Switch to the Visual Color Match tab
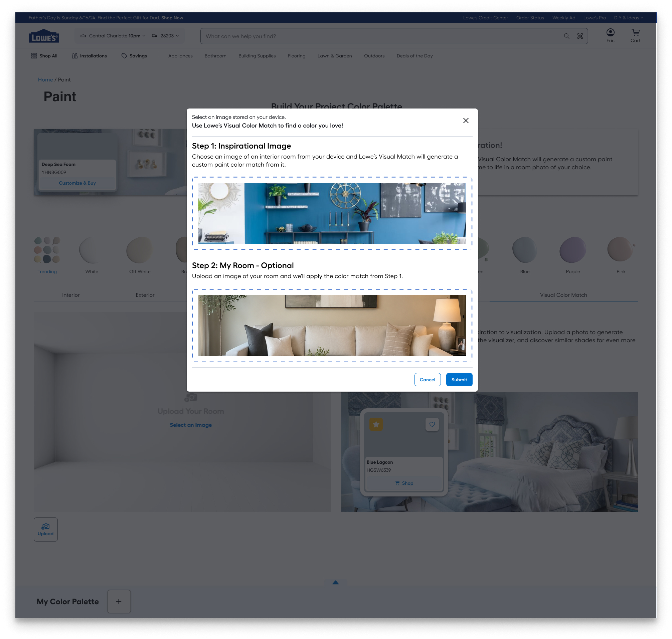The height and width of the screenshot is (639, 672). [x=563, y=295]
